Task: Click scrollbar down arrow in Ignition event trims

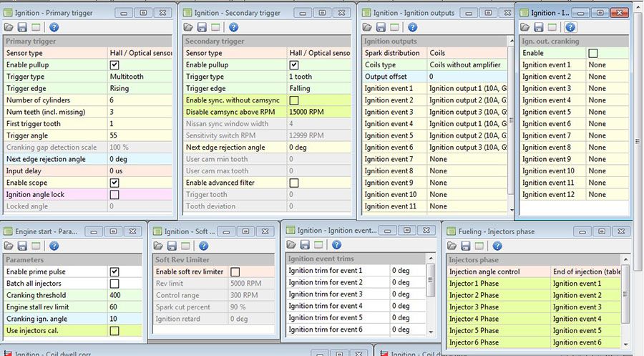Action: click(431, 332)
